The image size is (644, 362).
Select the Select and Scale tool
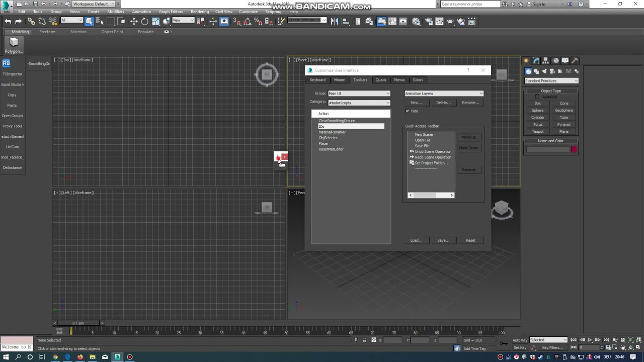coord(155,21)
